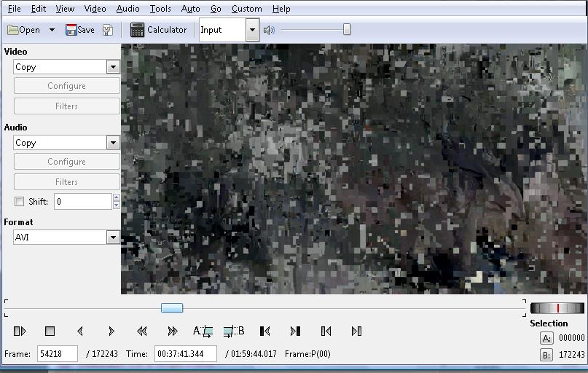This screenshot has width=588, height=373.
Task: Expand the Format AVI dropdown
Action: coord(113,237)
